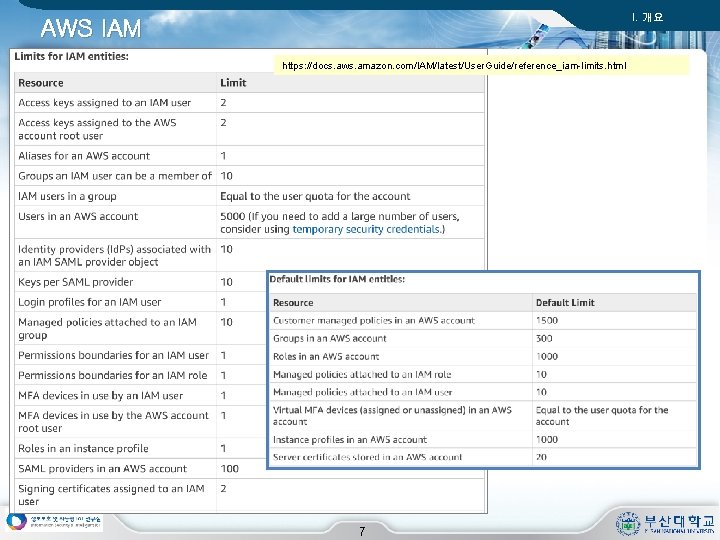
Task: Click the slide page number 7
Action: [362, 531]
